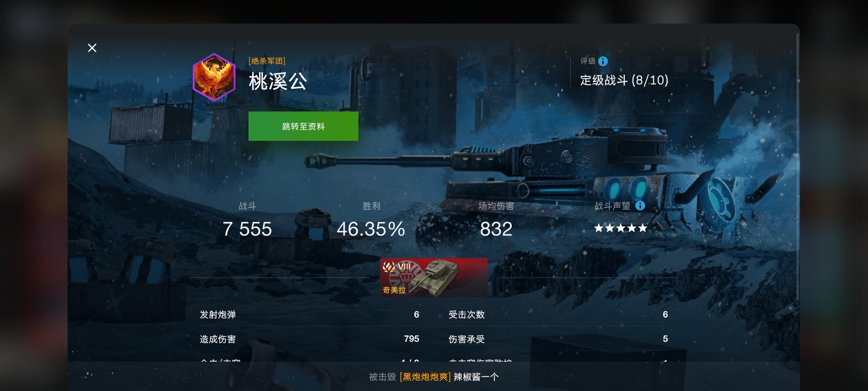Click the 造成伤害 795 row
Image resolution: width=868 pixels, height=391 pixels.
[309, 339]
